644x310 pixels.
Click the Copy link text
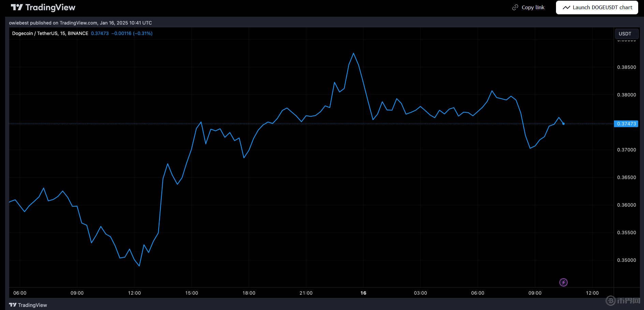533,8
